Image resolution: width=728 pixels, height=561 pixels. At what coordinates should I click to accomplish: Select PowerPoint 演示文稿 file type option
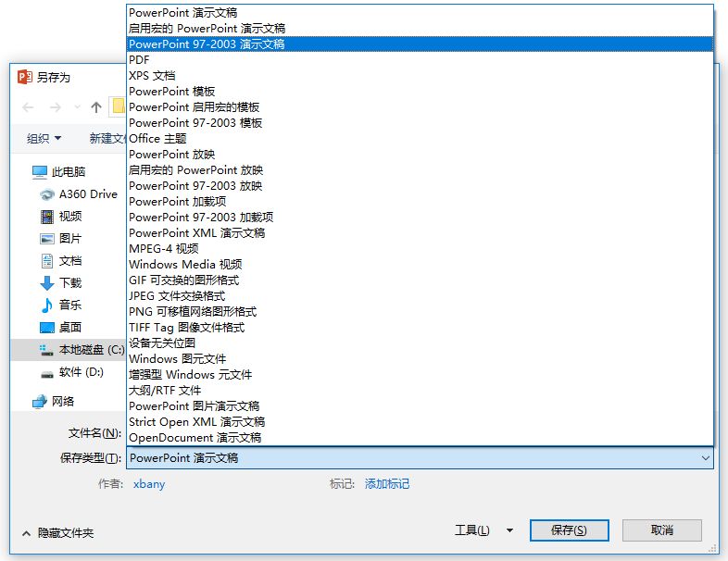[x=420, y=13]
